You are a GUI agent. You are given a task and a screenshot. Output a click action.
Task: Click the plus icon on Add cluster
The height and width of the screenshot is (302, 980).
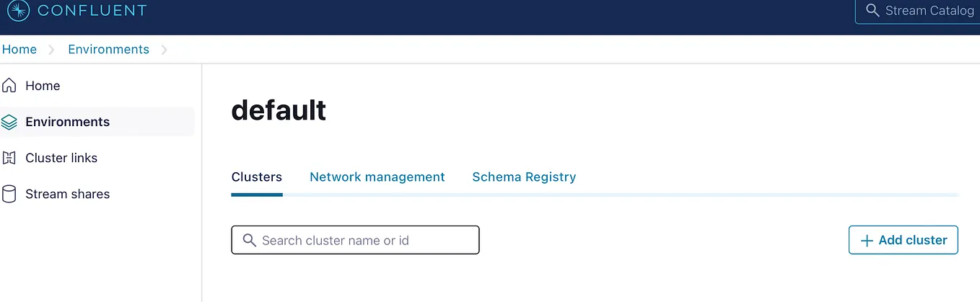click(867, 241)
